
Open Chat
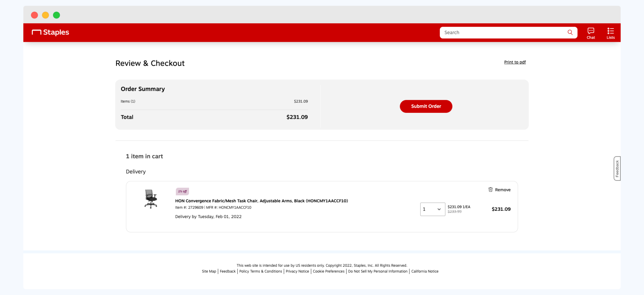click(591, 32)
